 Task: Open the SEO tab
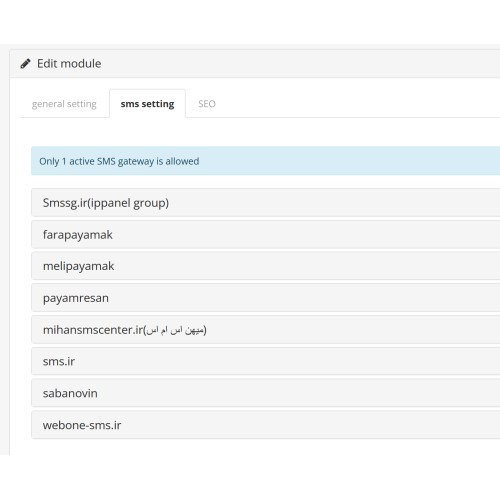207,104
